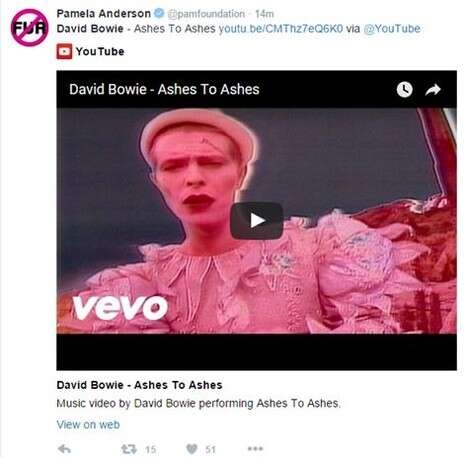Open the three-dots more options menu
Viewport: 465px width, 457px height.
(255, 449)
